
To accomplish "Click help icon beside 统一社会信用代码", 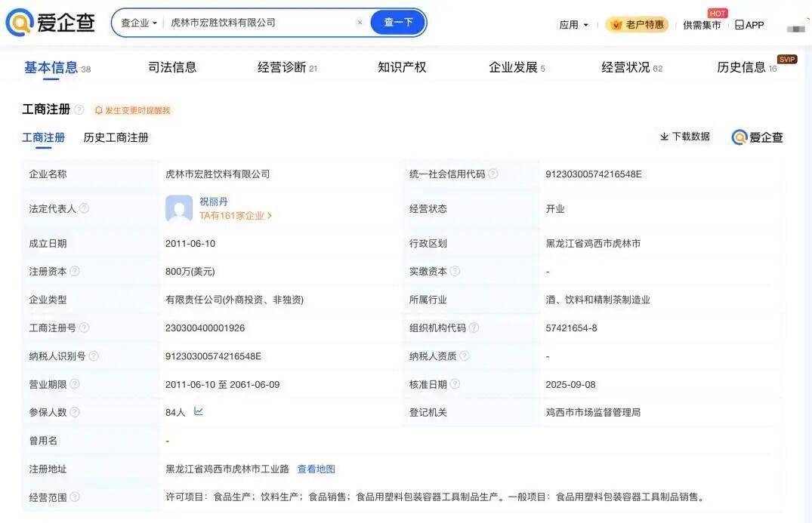I will point(493,174).
